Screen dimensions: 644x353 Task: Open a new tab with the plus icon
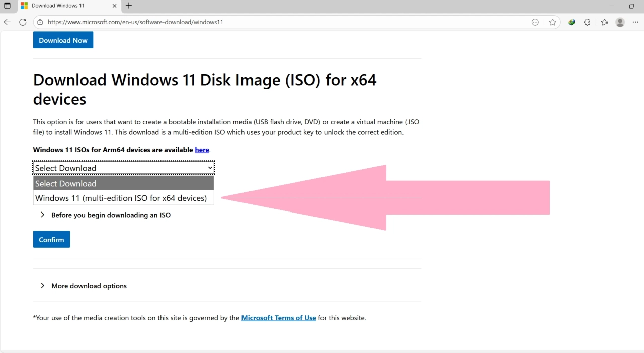click(x=129, y=6)
